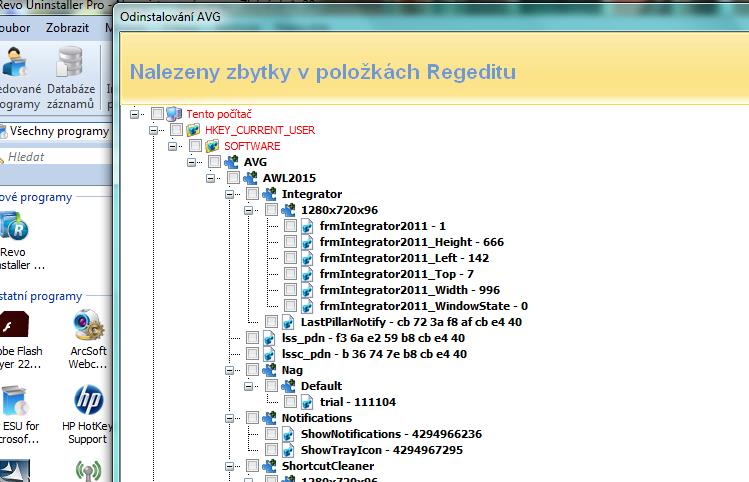Collapse the Integrator node
Viewport: 749px width, 482px height.
tap(230, 194)
